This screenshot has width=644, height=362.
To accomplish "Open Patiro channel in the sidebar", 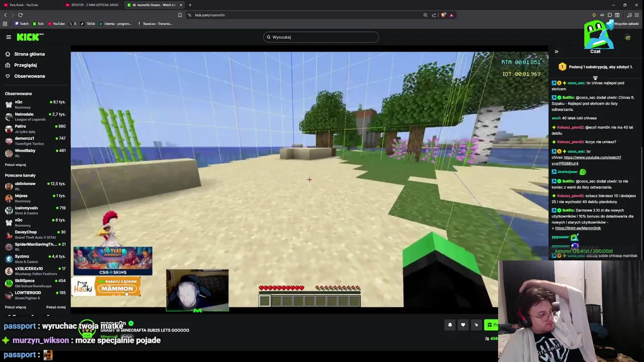I will 35,129.
